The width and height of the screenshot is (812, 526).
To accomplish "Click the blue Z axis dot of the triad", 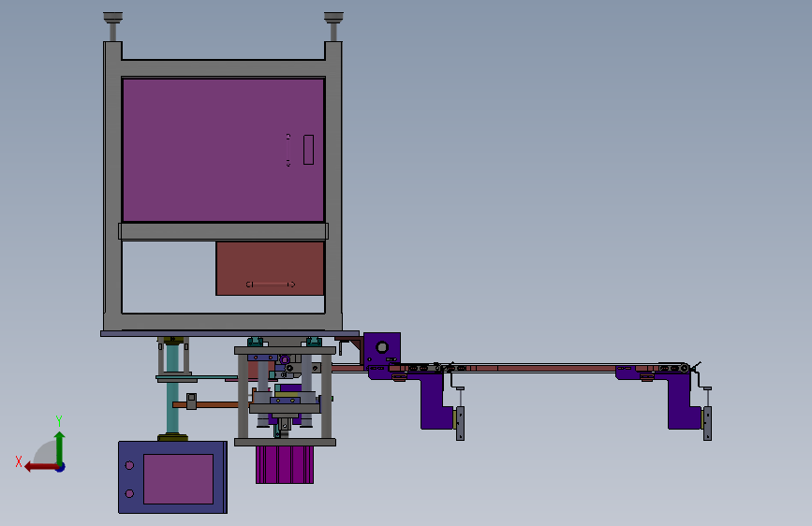I will pos(61,468).
